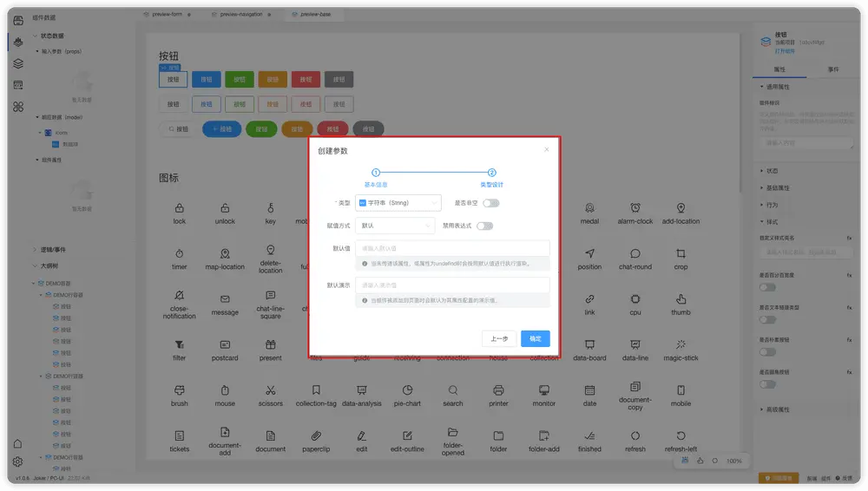Click the unlock icon
This screenshot has width=868, height=491.
pos(225,209)
